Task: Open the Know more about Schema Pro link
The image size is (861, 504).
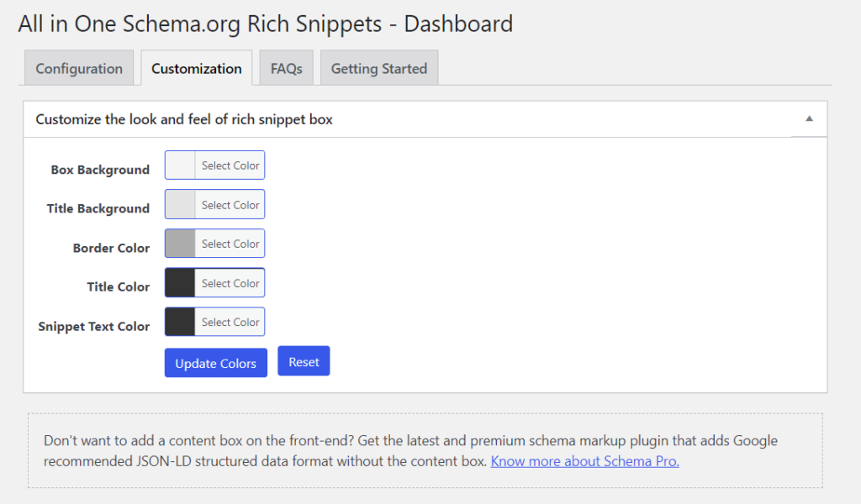Action: 584,461
